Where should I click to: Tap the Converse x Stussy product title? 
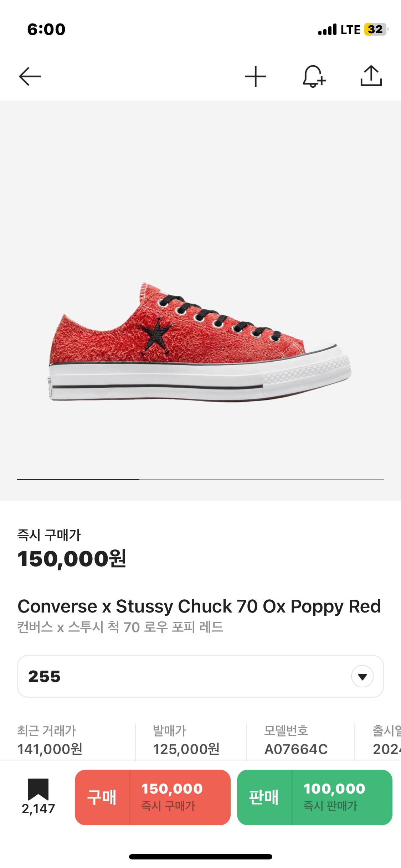(x=199, y=606)
